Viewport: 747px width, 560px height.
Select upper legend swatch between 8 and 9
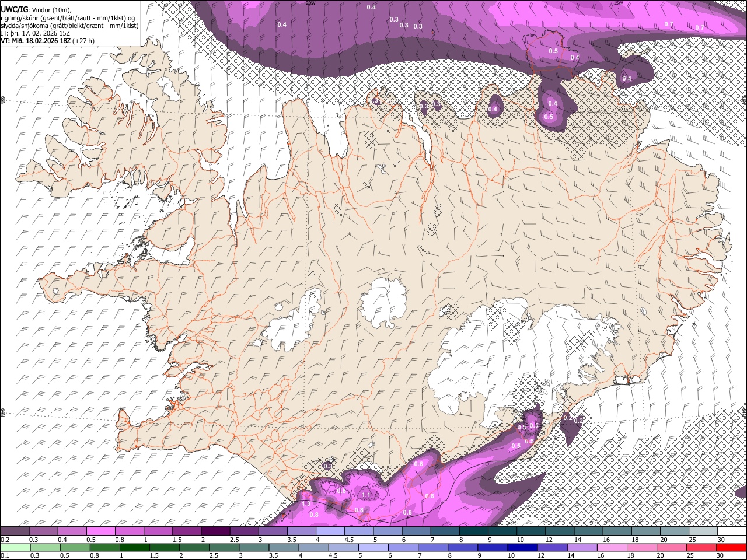click(x=474, y=531)
